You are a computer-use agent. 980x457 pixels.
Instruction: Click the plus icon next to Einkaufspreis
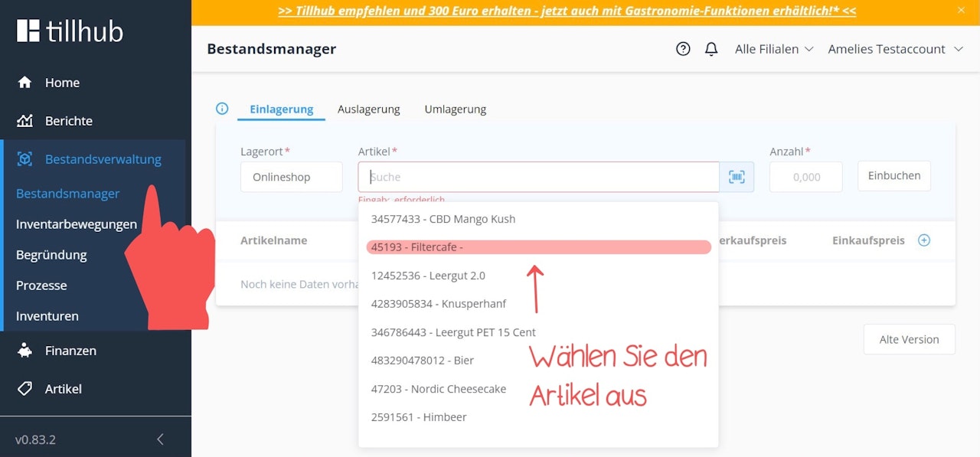pos(924,240)
